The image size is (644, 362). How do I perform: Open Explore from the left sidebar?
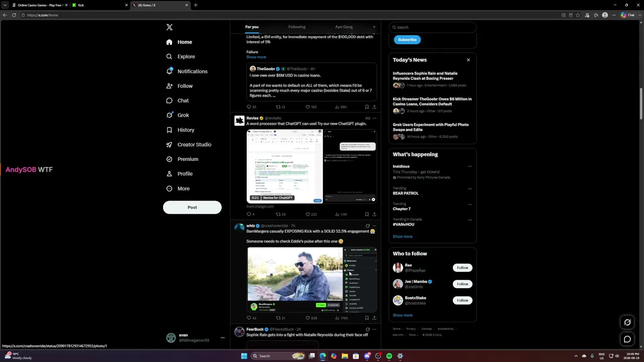pyautogui.click(x=181, y=57)
